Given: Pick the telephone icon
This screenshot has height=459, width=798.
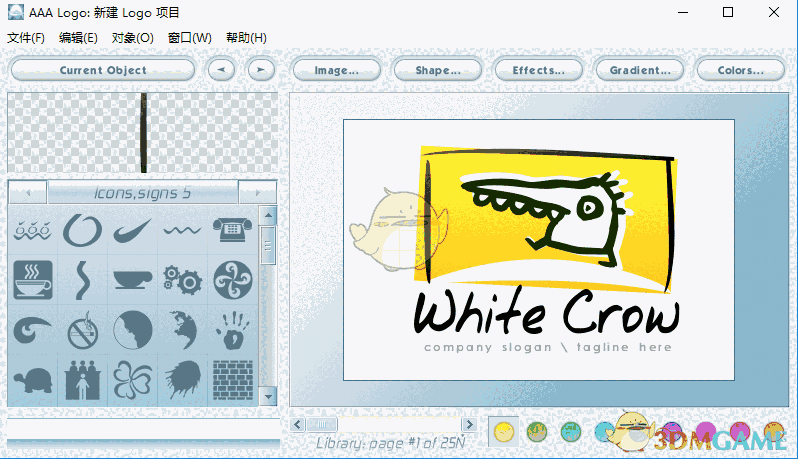Looking at the screenshot, I should click(x=232, y=230).
